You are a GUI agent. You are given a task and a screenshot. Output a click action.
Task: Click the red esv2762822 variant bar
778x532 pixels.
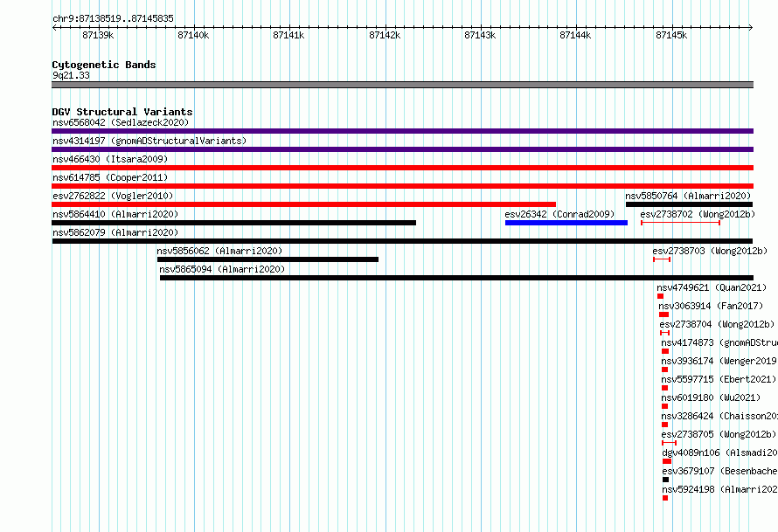tap(303, 204)
